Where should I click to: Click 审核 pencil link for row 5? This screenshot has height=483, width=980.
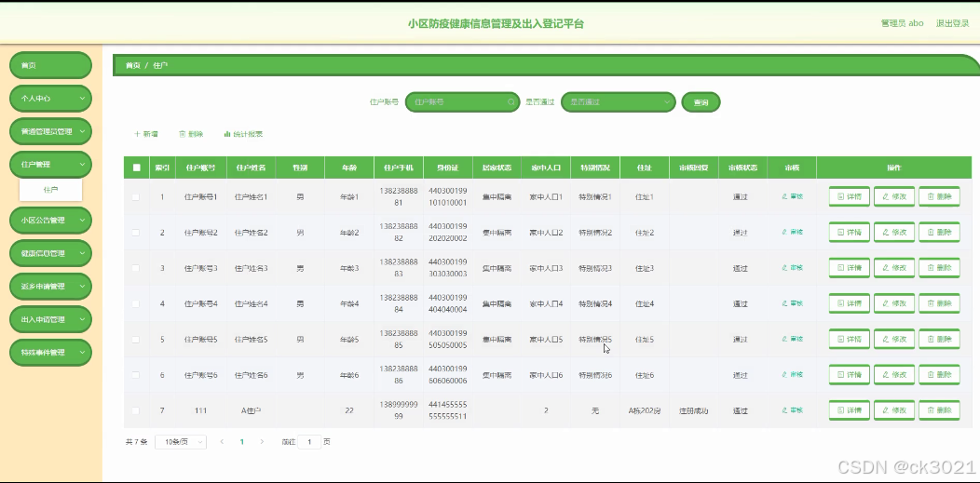pos(792,339)
